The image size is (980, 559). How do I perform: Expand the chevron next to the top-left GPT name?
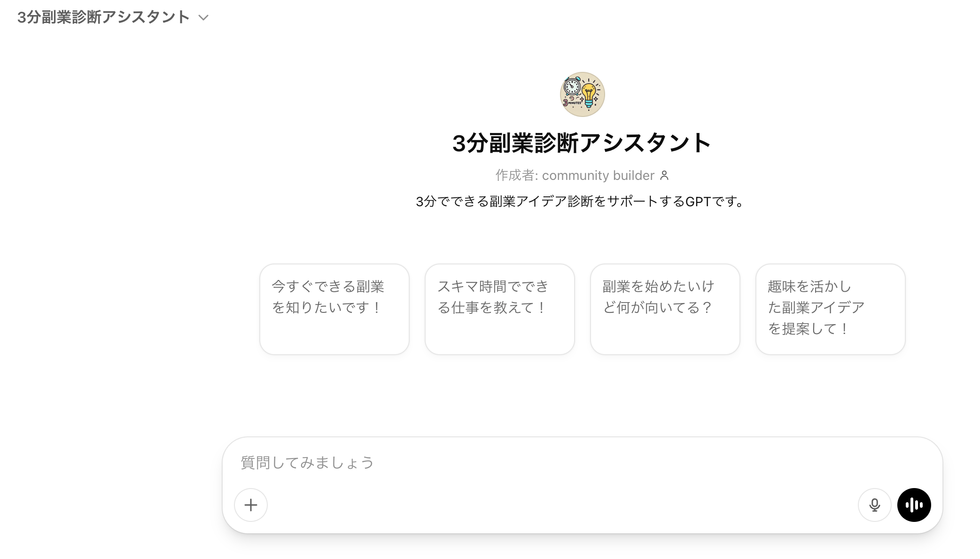click(203, 18)
